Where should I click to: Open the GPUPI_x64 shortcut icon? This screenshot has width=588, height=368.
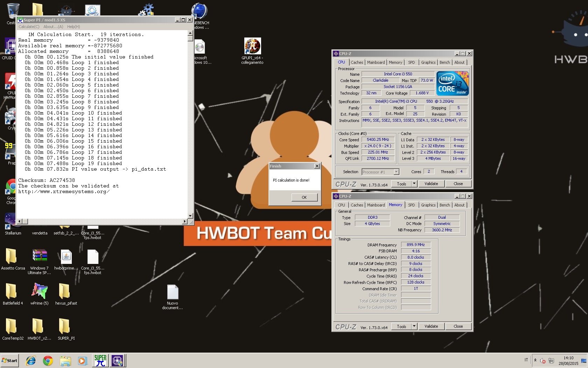[x=252, y=51]
